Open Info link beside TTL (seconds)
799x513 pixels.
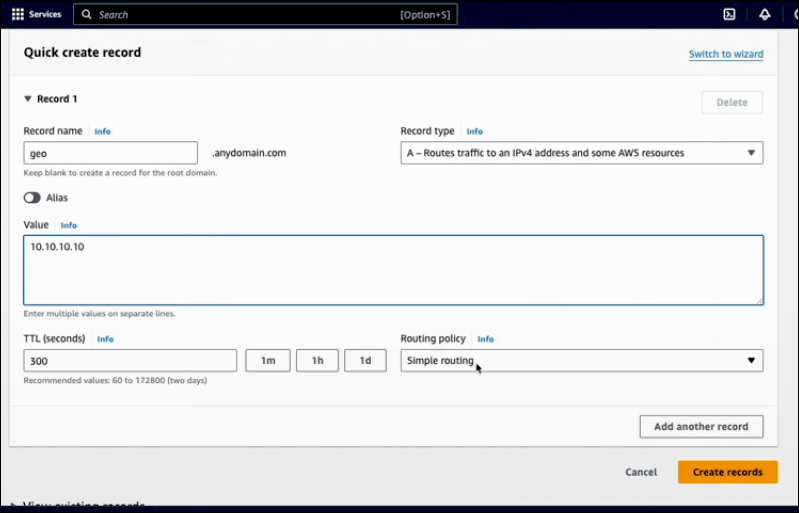point(105,339)
